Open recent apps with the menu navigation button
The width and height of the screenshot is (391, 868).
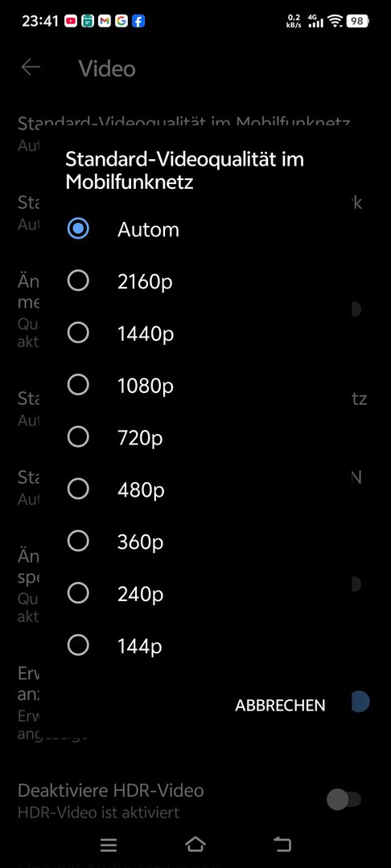point(109,844)
